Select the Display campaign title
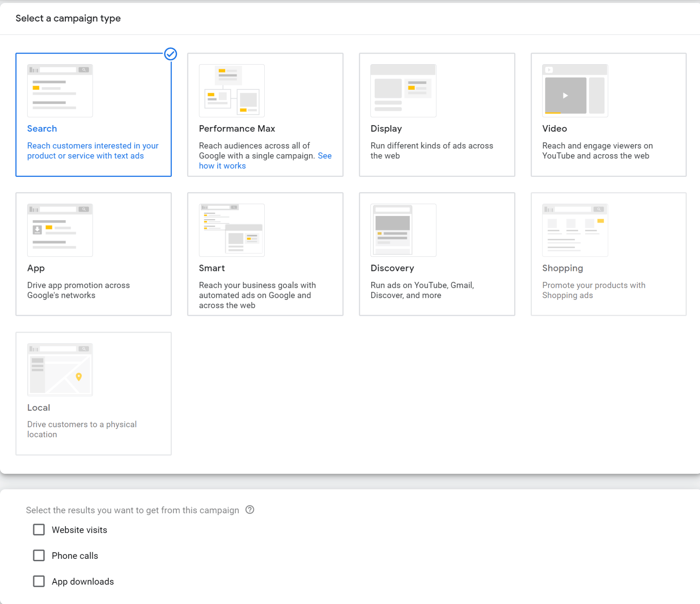 coord(386,129)
